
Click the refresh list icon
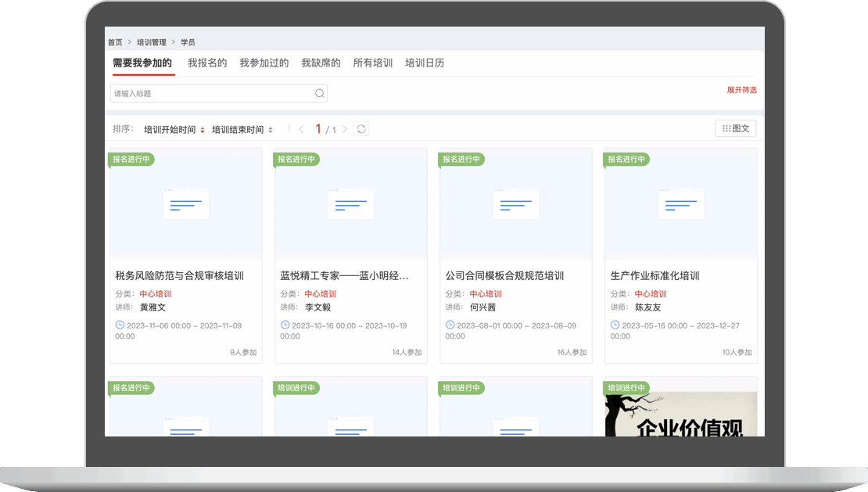coord(361,129)
